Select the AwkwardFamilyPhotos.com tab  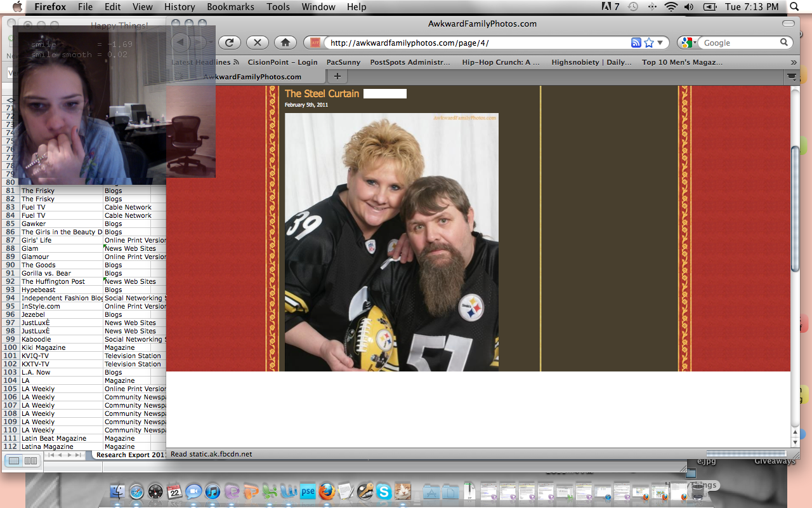tap(252, 76)
